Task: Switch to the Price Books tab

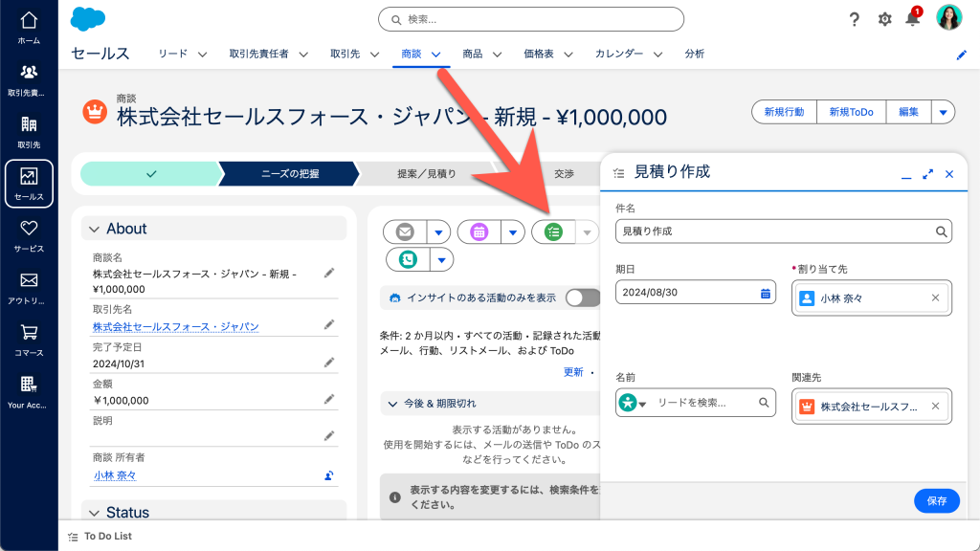Action: (539, 54)
